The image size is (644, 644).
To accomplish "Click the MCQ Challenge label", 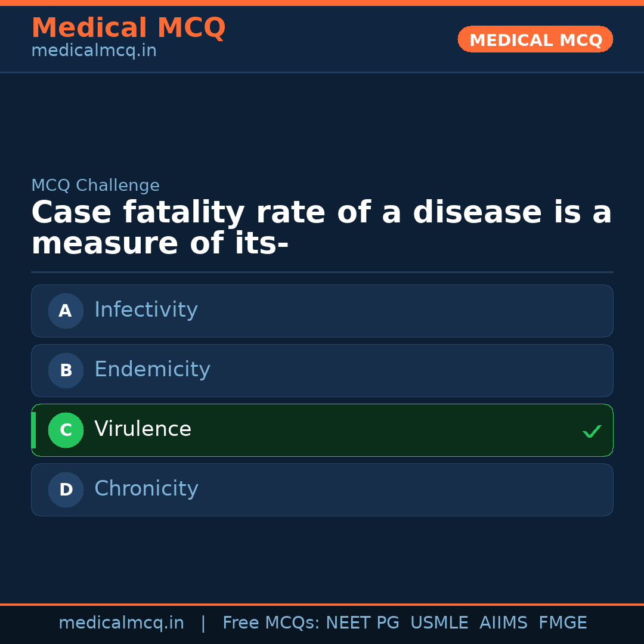I will coord(95,185).
